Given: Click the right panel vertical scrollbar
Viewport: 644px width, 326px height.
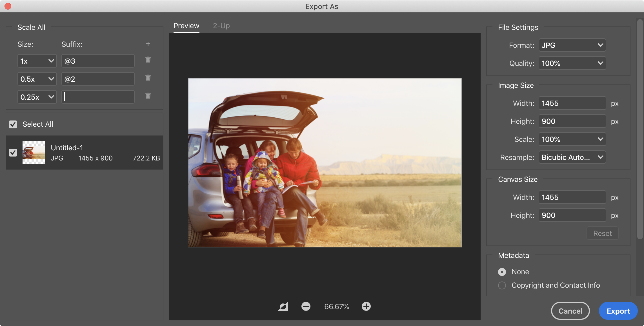Looking at the screenshot, I should point(640,129).
